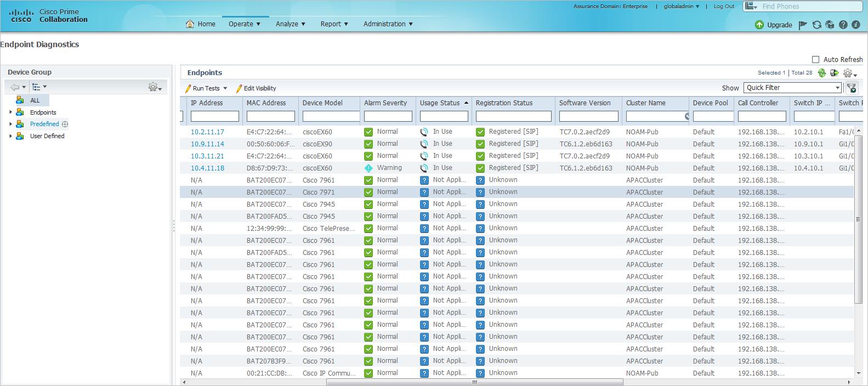Open the Quick Filter Show combo box
This screenshot has height=386, width=868.
tap(792, 88)
